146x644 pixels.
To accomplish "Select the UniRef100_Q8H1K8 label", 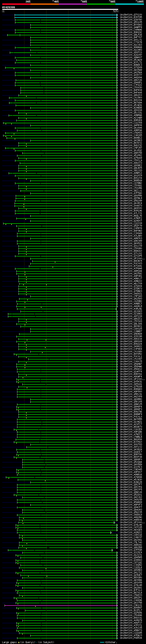I will tap(131, 341).
